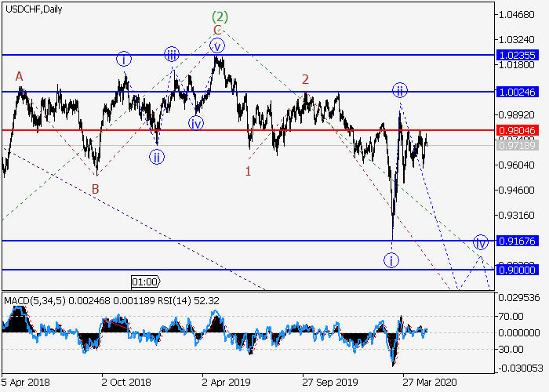Select the 1.00246 price level tag

[x=517, y=92]
